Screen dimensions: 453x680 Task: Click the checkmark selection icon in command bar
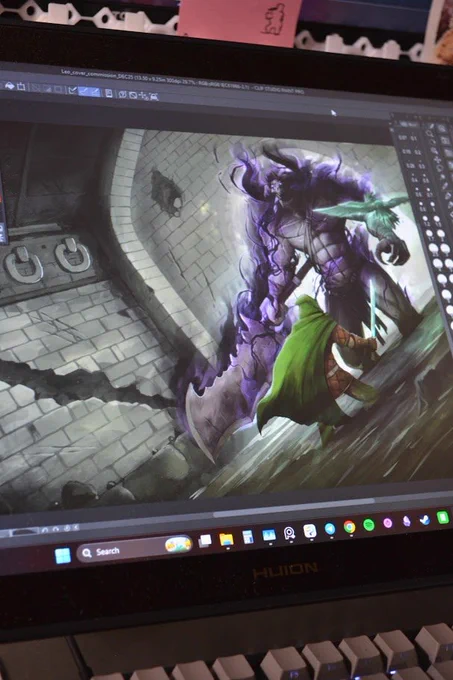pos(72,90)
